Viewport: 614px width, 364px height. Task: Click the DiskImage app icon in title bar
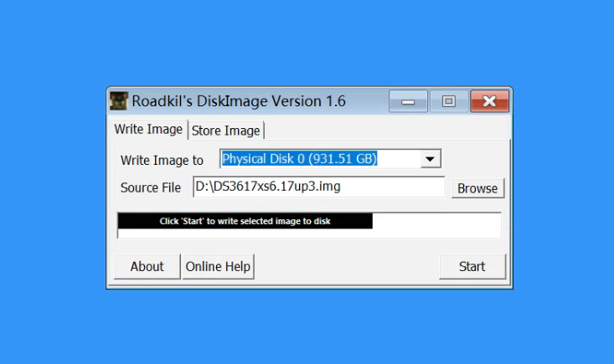(x=119, y=101)
